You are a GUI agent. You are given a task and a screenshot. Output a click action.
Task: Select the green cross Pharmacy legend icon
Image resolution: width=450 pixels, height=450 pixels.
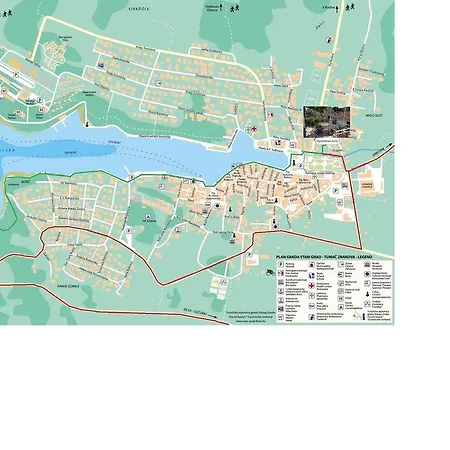pyautogui.click(x=312, y=295)
